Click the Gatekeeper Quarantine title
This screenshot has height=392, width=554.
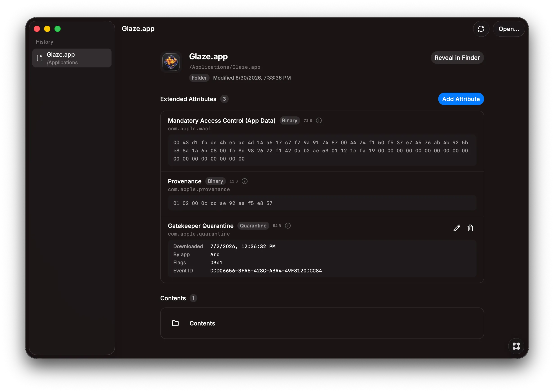201,226
